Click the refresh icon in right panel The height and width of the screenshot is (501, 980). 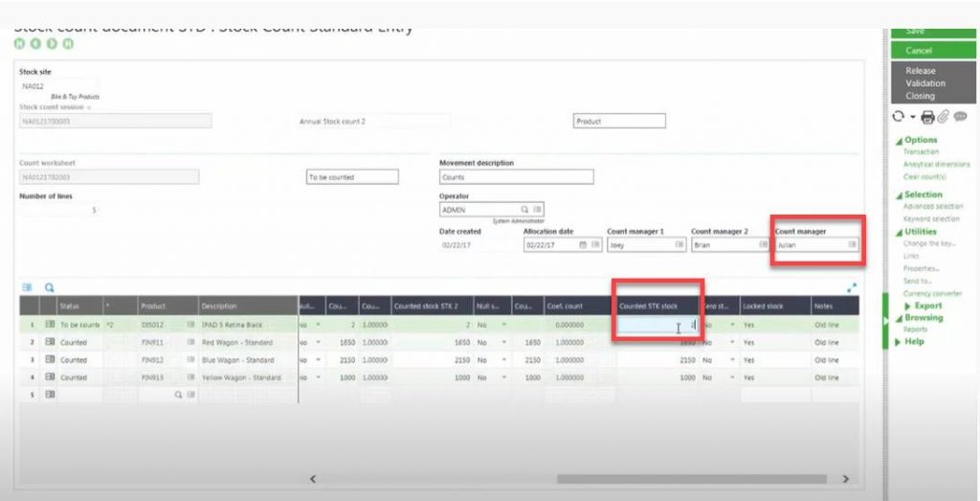tap(898, 117)
